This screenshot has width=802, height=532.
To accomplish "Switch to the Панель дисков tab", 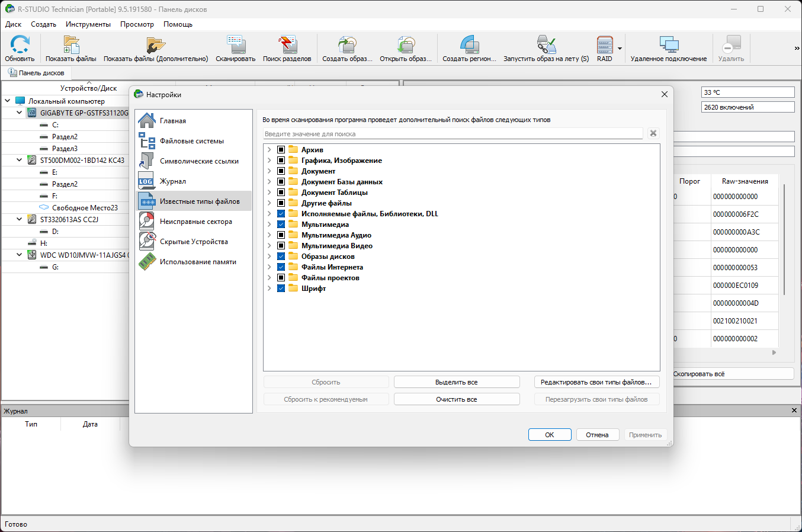I will pos(37,73).
